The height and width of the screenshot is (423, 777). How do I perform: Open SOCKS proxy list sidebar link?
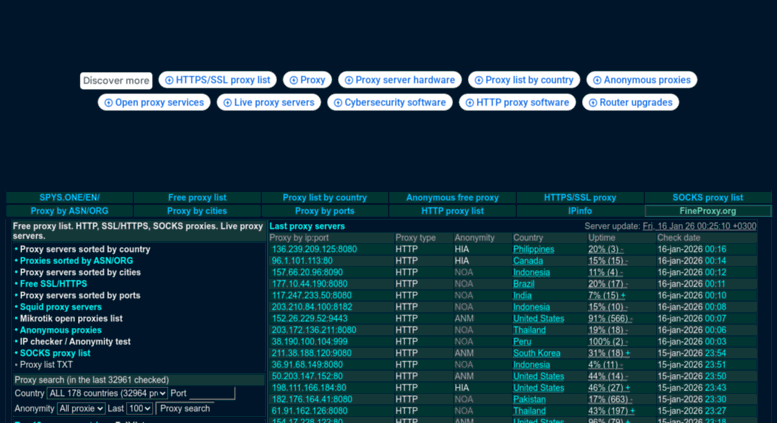[x=55, y=353]
